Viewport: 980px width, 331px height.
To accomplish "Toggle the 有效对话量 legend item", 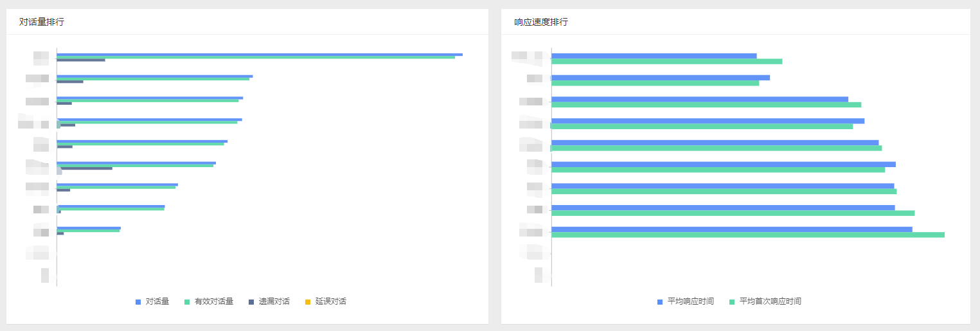I will point(209,301).
